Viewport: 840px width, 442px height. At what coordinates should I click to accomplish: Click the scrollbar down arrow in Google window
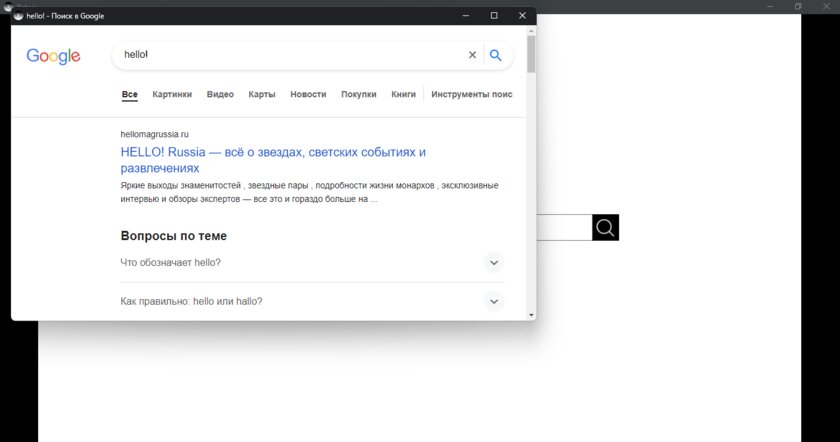point(531,315)
